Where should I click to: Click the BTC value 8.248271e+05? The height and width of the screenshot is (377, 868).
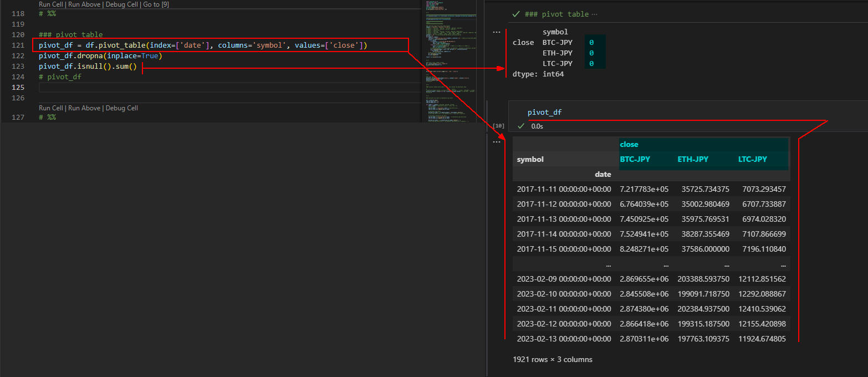coord(644,249)
